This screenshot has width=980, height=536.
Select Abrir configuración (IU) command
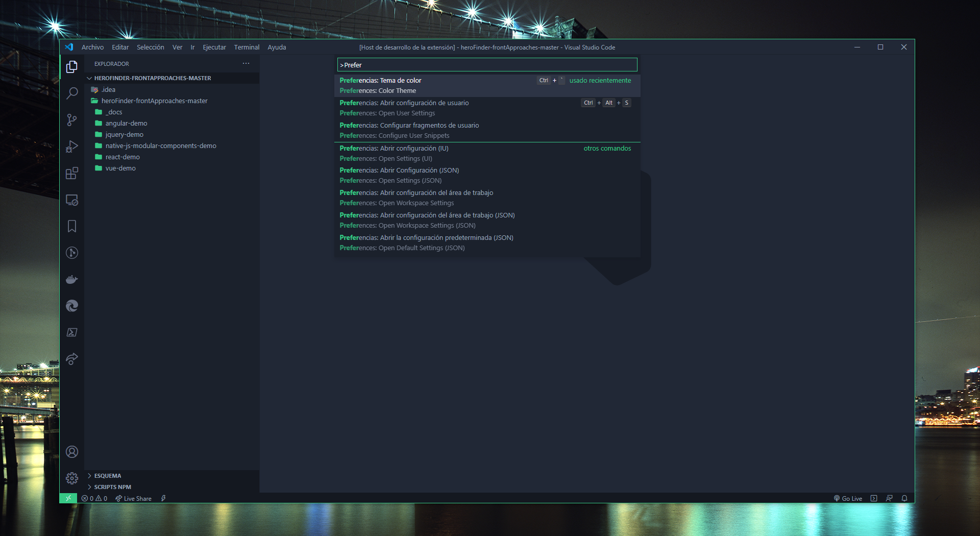[487, 153]
